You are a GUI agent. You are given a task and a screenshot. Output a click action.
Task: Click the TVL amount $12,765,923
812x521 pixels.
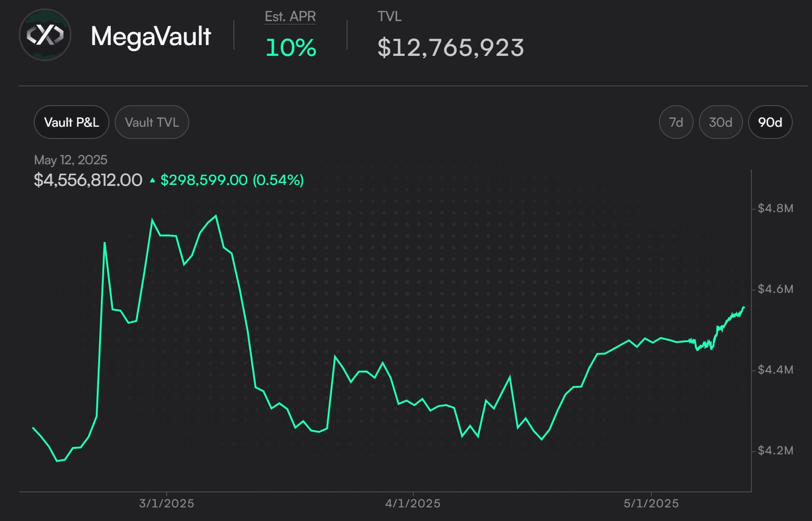(x=450, y=47)
